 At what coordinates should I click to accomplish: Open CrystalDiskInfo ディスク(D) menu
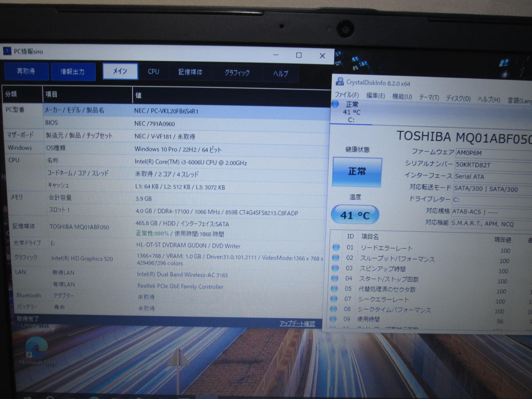(x=458, y=98)
